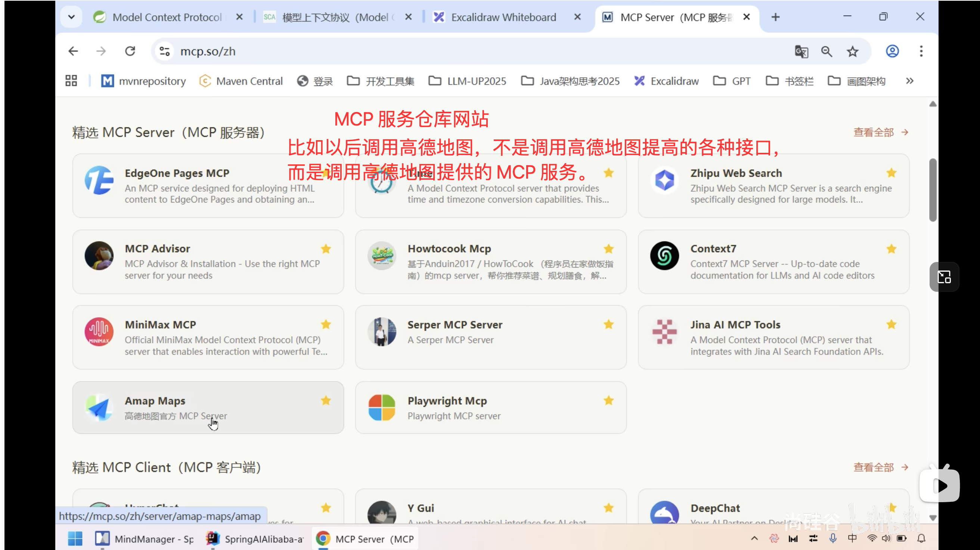This screenshot has height=550, width=980.
Task: Open the Playwright Mcp card
Action: tap(491, 407)
